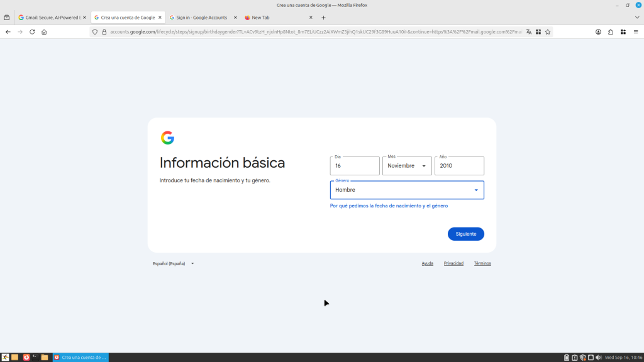
Task: Open the taskbar start menu icon
Action: (x=5, y=358)
